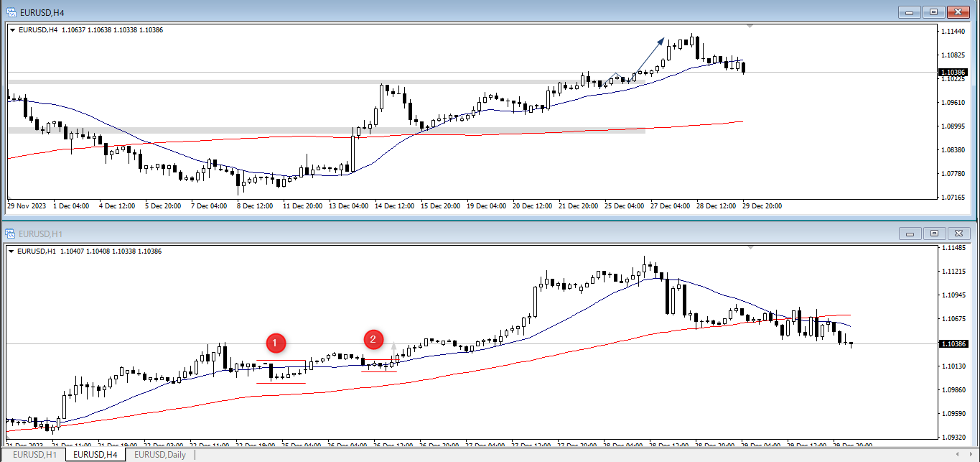Select the EURUSD,H4 tab

pos(95,455)
